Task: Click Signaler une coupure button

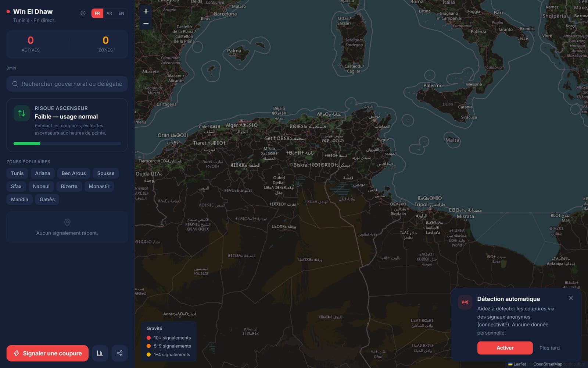Action: coord(47,353)
